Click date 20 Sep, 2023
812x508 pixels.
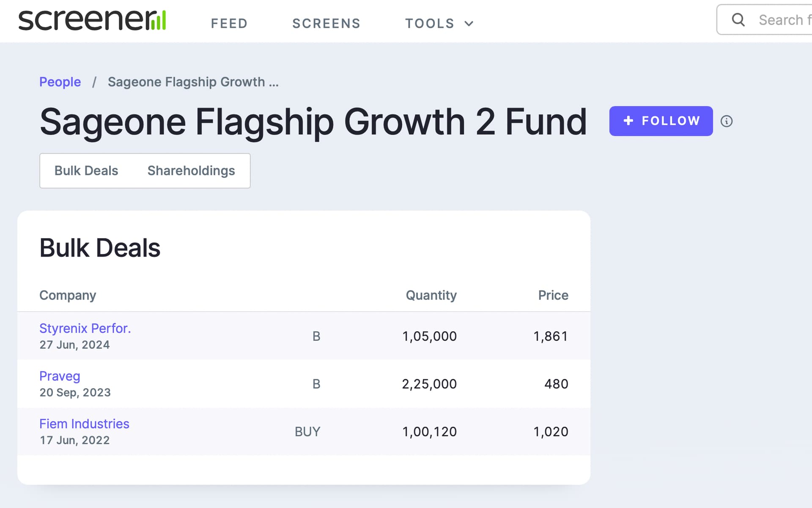(75, 393)
